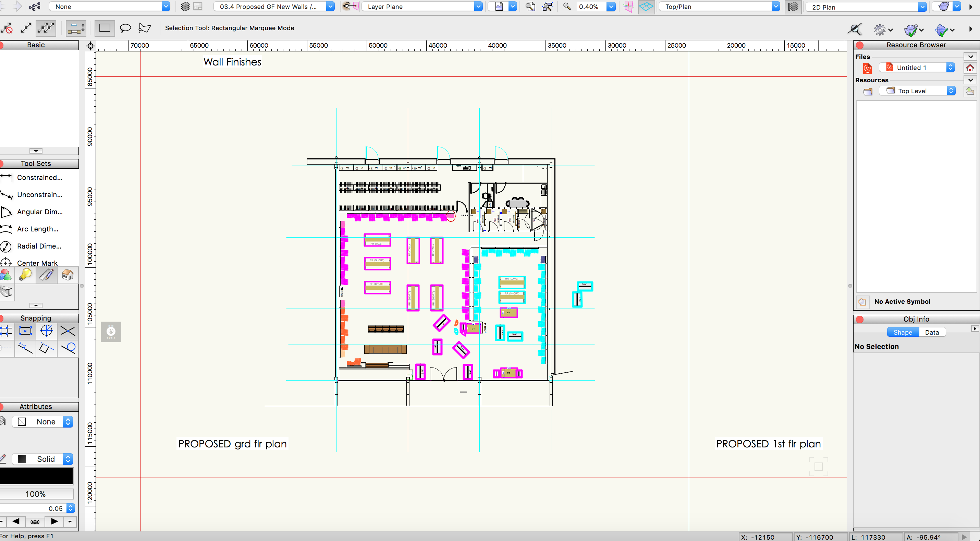Toggle snap to object constraint
The image size is (980, 541).
pos(25,331)
